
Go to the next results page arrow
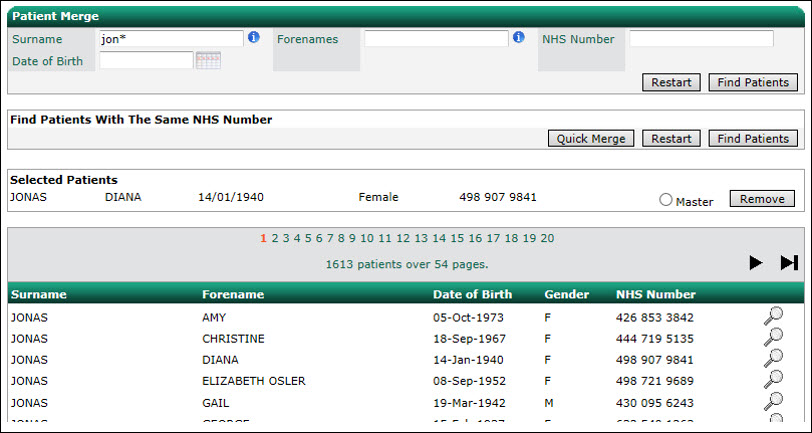click(756, 263)
